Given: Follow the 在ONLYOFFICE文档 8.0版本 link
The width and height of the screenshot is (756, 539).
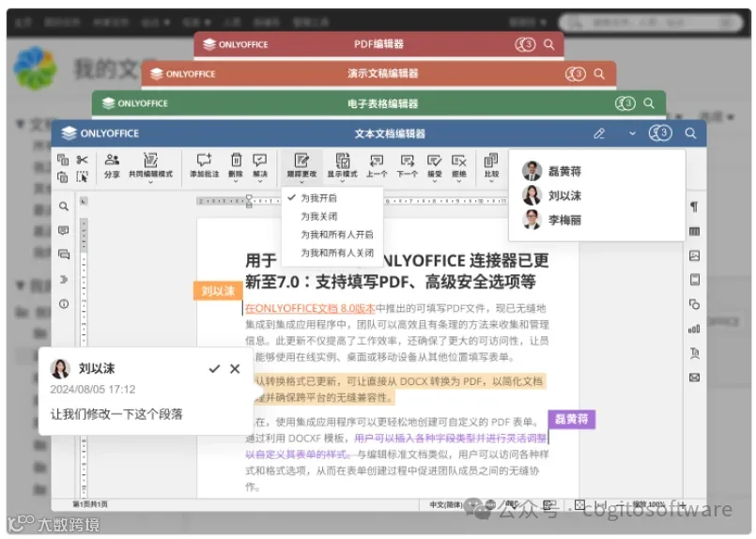Looking at the screenshot, I should [310, 309].
